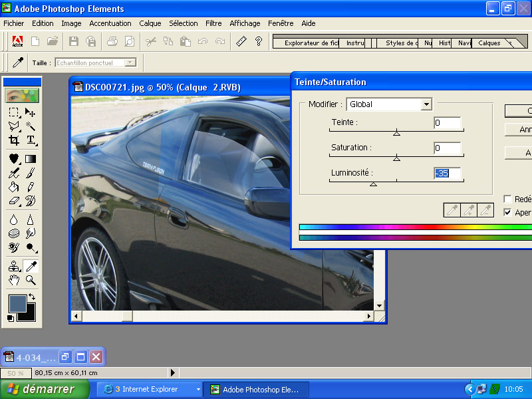Image resolution: width=532 pixels, height=399 pixels.
Task: Open the Taille sample size dropdown
Action: [x=130, y=63]
